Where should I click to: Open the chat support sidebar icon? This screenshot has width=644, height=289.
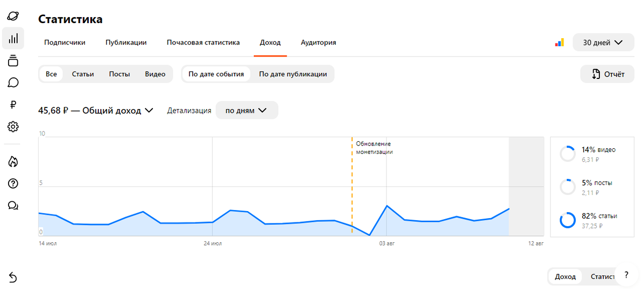tap(13, 205)
